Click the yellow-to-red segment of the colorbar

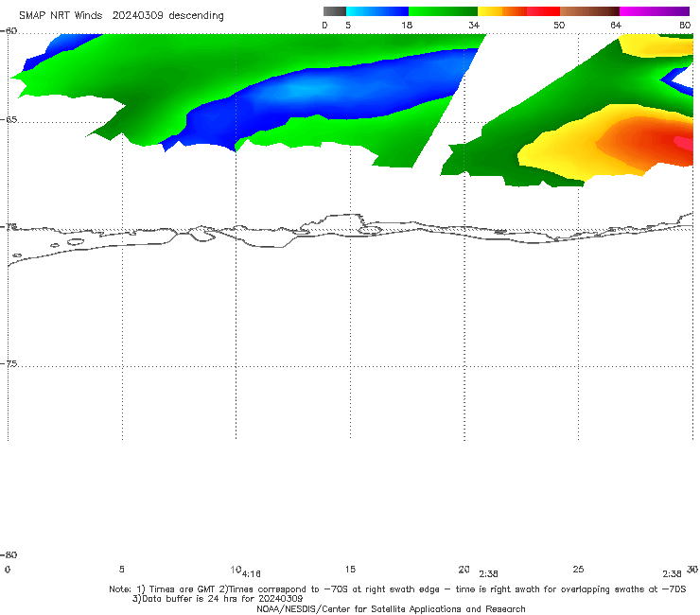[x=518, y=11]
